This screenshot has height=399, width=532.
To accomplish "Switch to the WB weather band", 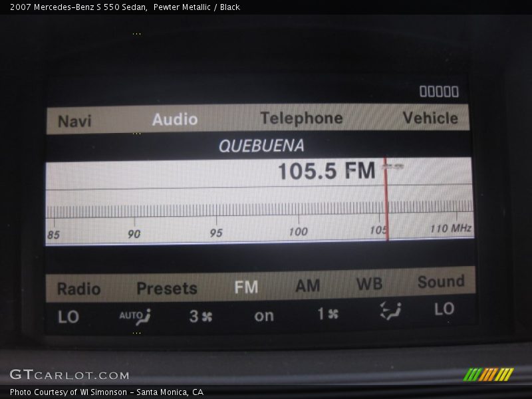I will coord(369,285).
